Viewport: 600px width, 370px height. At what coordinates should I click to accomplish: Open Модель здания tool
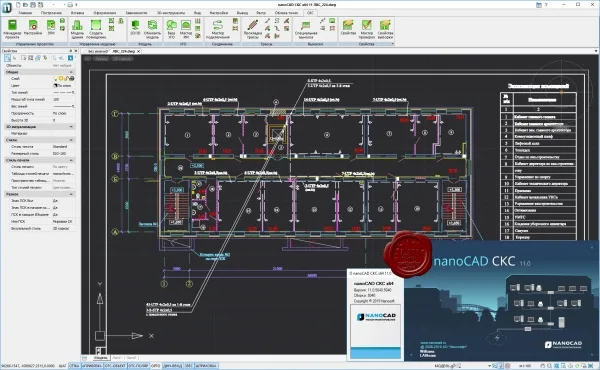[77, 29]
